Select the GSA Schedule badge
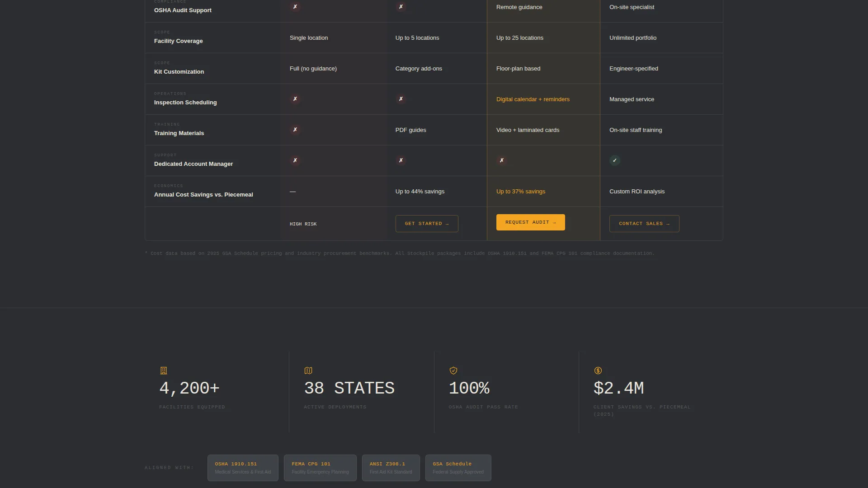Viewport: 868px width, 488px height. 458,468
